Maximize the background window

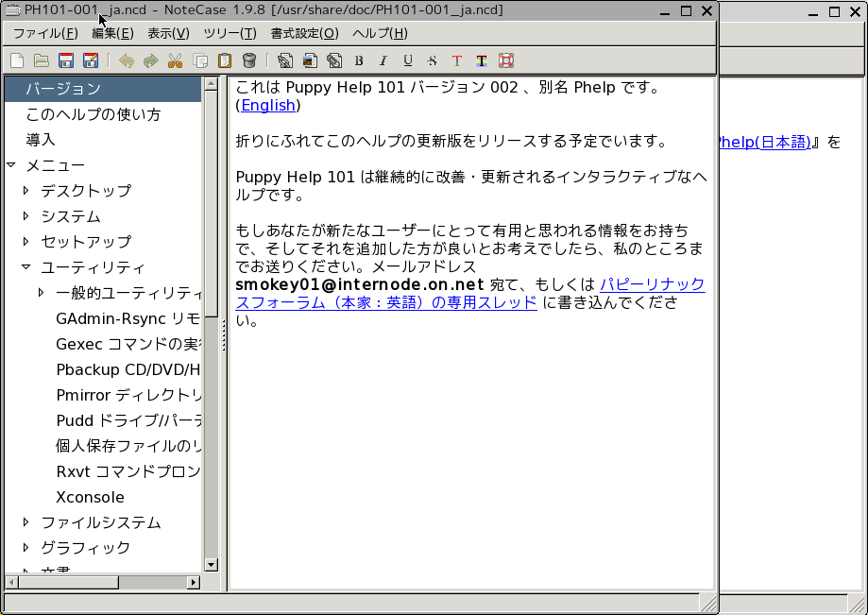pyautogui.click(x=834, y=11)
